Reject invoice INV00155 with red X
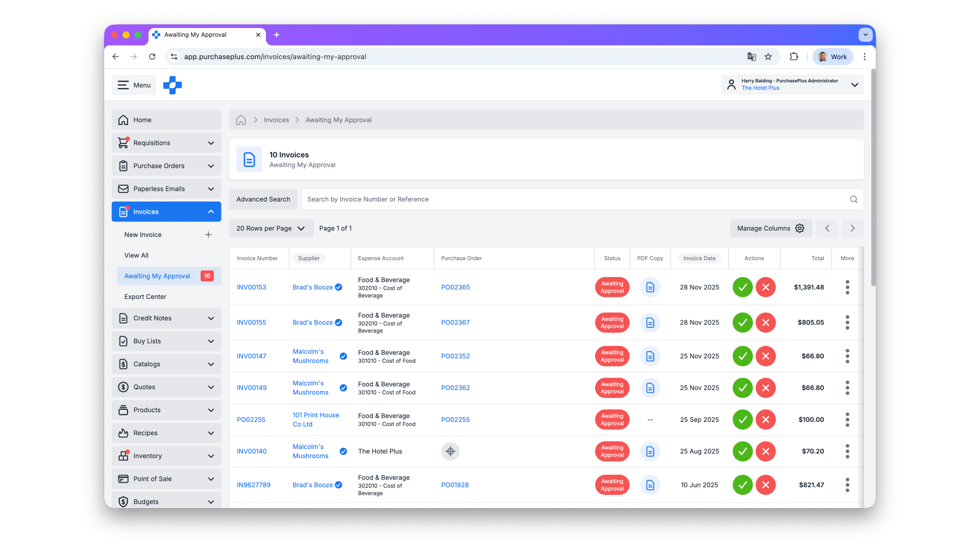 (766, 322)
